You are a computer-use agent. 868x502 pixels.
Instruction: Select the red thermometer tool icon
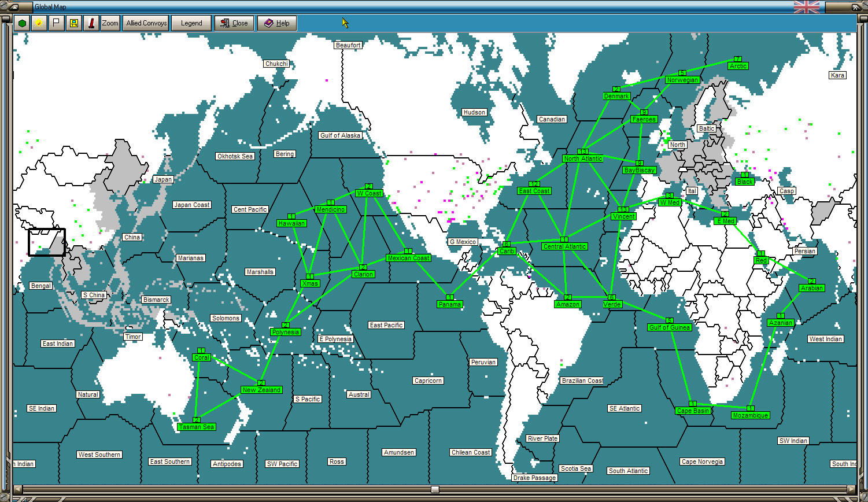tap(91, 23)
